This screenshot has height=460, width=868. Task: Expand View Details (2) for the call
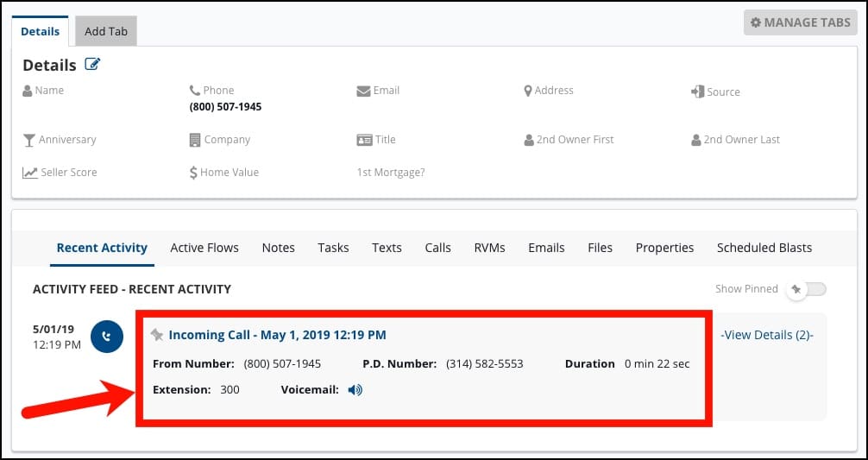click(766, 335)
